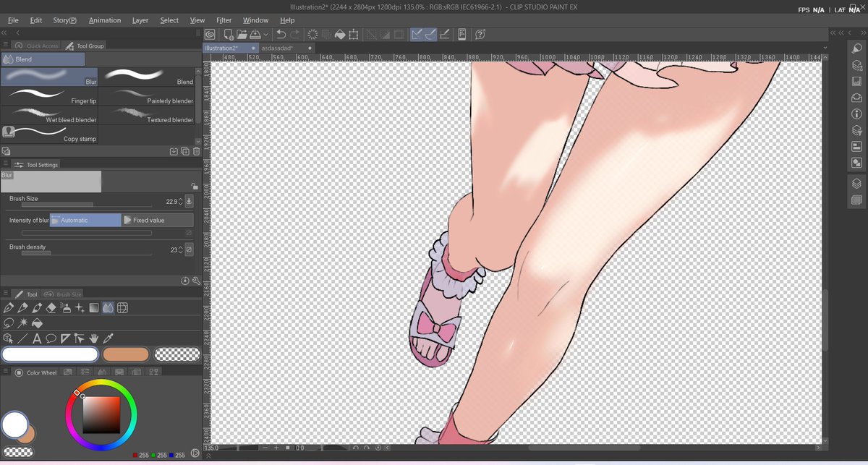Select the Finger tip sub tool

coord(49,96)
